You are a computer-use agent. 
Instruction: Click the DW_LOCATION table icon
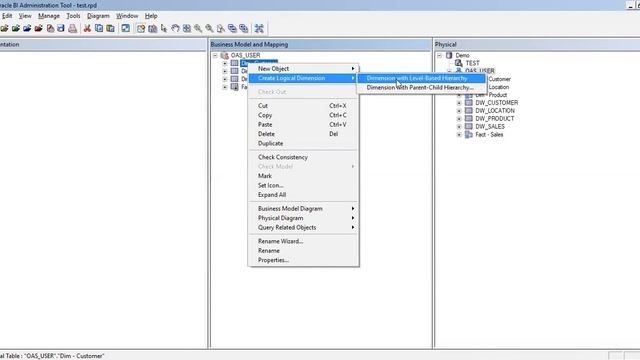pos(469,111)
